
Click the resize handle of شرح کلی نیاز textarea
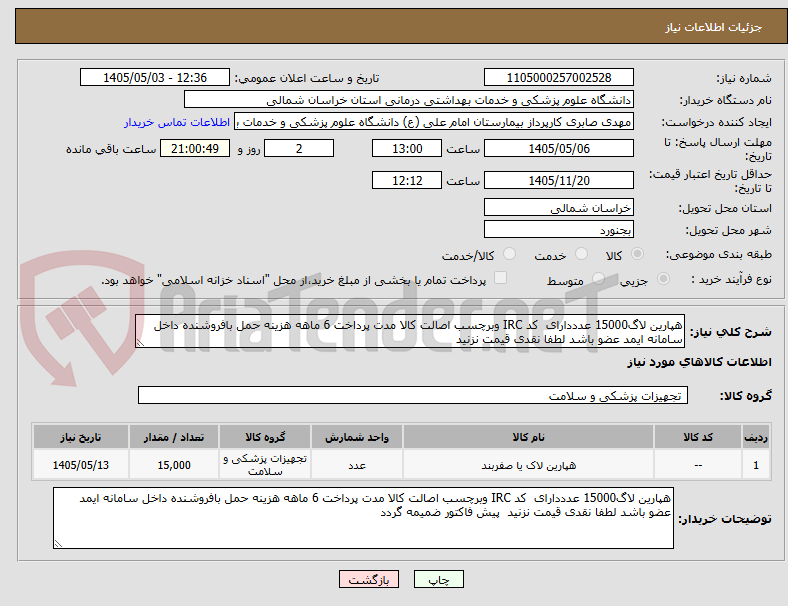[x=140, y=343]
